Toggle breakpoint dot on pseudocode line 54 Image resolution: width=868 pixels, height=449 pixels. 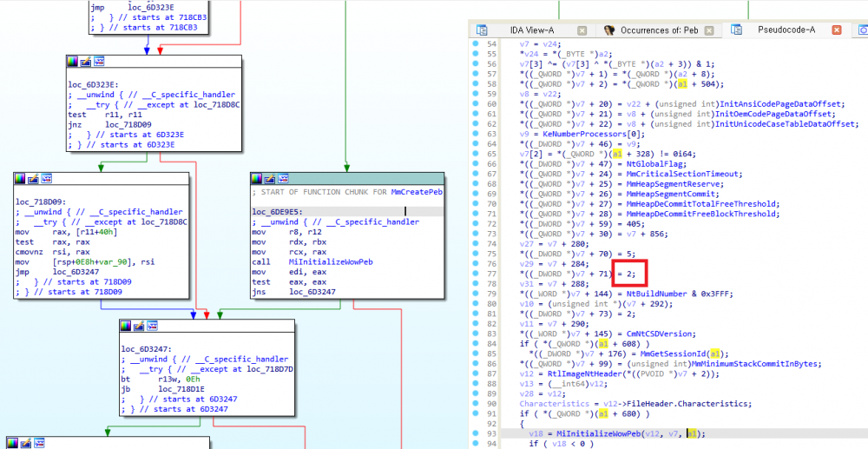(x=475, y=43)
